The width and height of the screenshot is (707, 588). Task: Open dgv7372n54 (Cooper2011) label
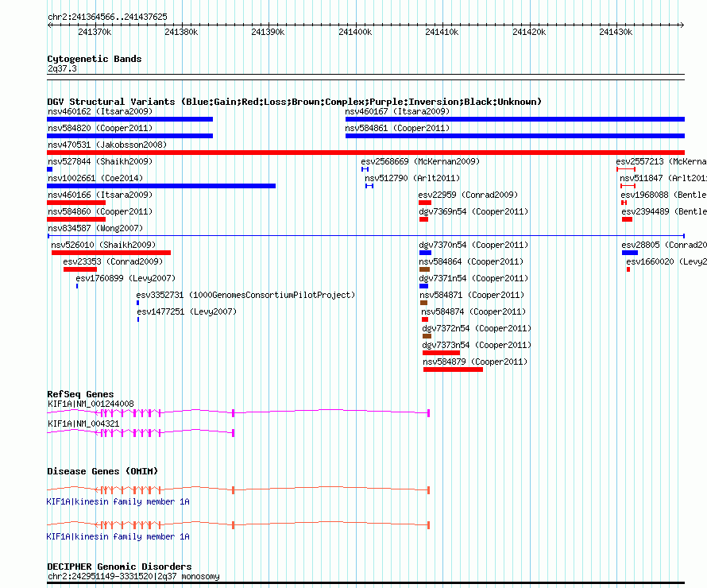click(x=477, y=328)
